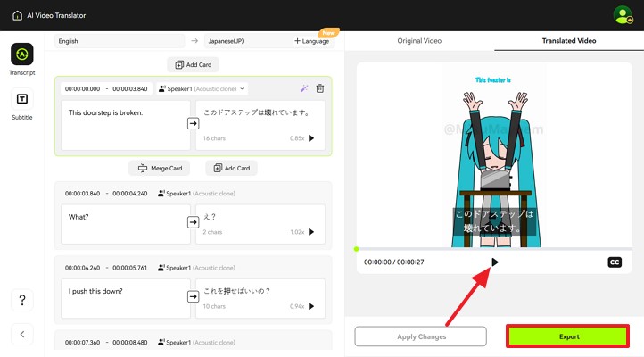Expand Speaker1 dropdown on first card
The height and width of the screenshot is (357, 644).
202,88
